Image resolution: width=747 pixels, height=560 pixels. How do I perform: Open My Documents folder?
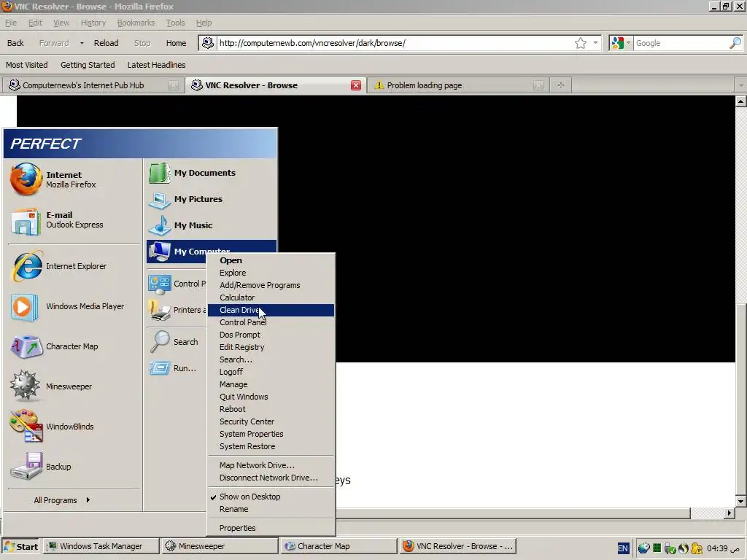[159, 173]
